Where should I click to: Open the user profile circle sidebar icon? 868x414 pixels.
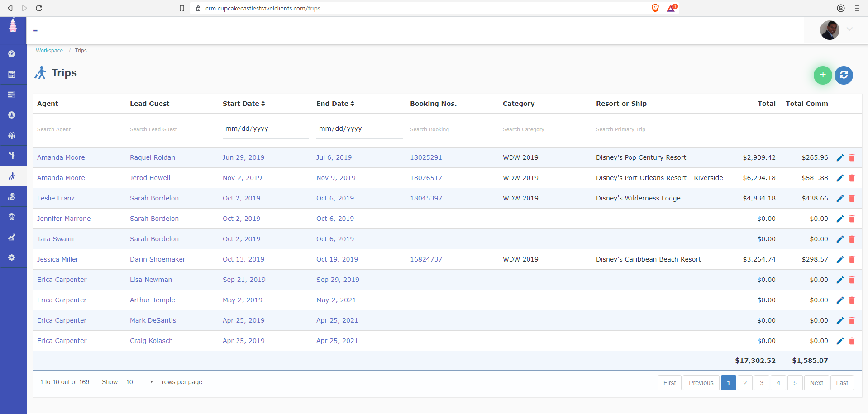[12, 115]
